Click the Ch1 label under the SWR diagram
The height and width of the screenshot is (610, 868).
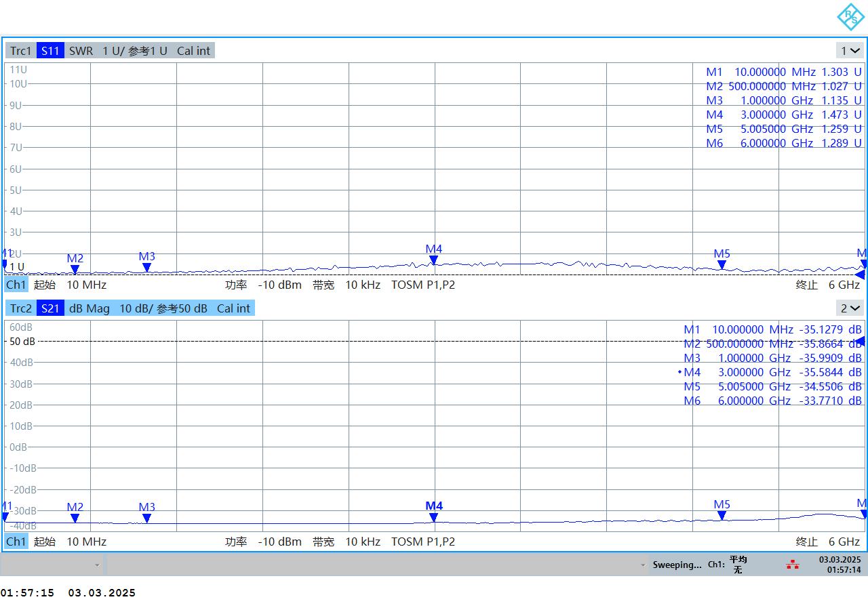16,285
